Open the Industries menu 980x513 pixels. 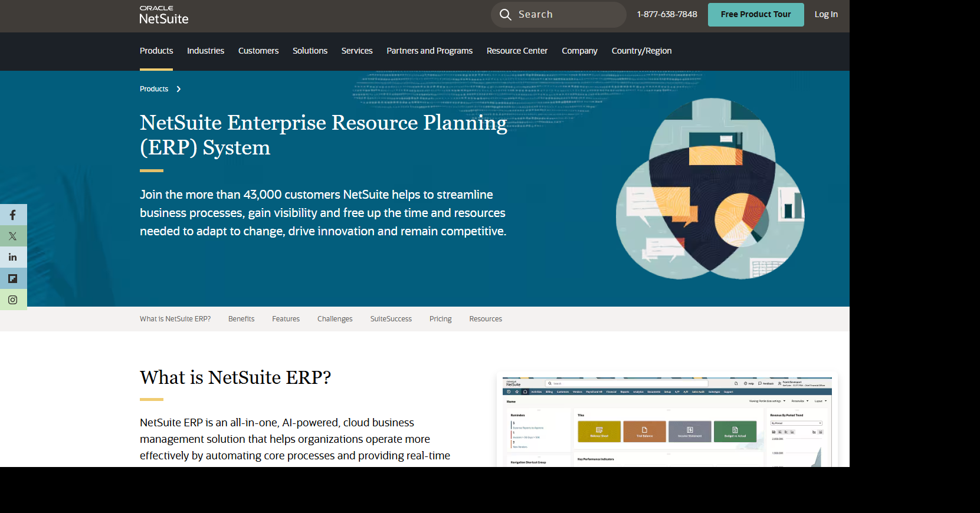coord(205,51)
